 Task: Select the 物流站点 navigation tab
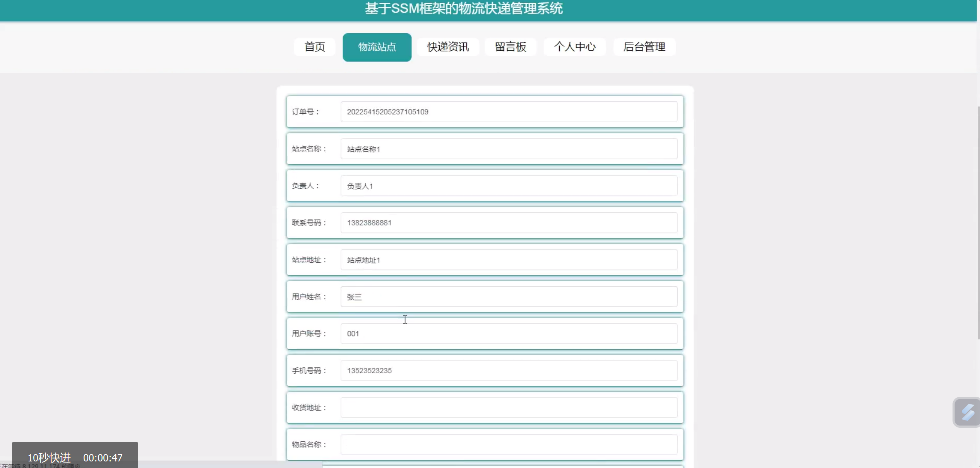point(377,47)
